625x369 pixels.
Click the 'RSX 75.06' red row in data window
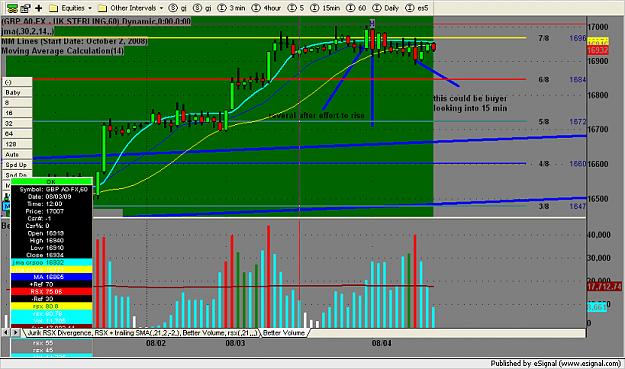tap(51, 292)
